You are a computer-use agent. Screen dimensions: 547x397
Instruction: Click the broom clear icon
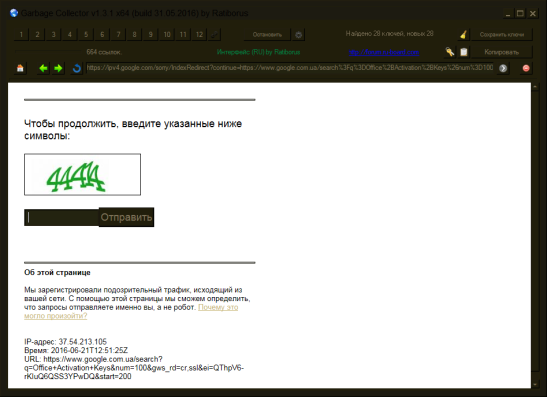pyautogui.click(x=463, y=34)
